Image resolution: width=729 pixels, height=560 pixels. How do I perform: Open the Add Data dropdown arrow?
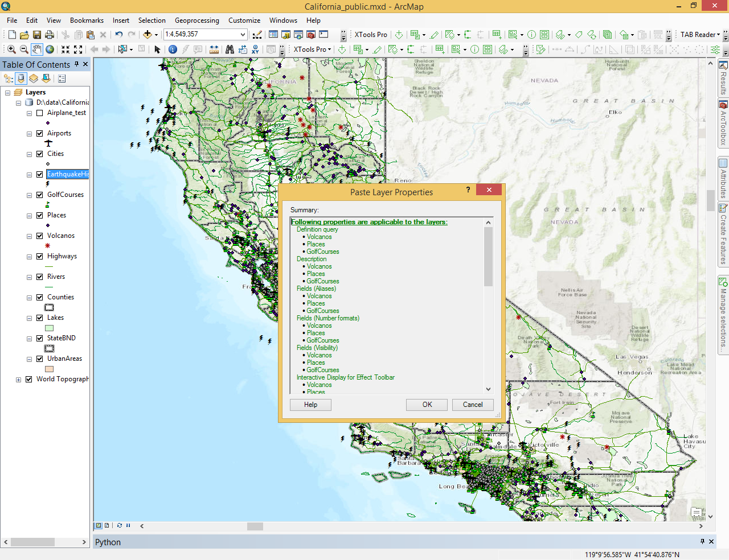click(156, 35)
